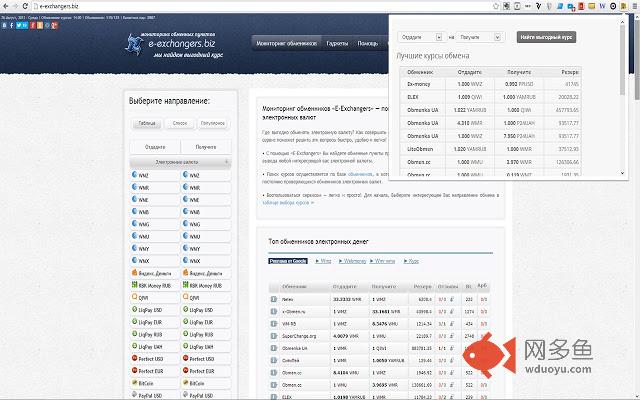Image resolution: width=640 pixels, height=400 pixels.
Task: Select QIWI in the Отдадите column
Action: tap(154, 298)
